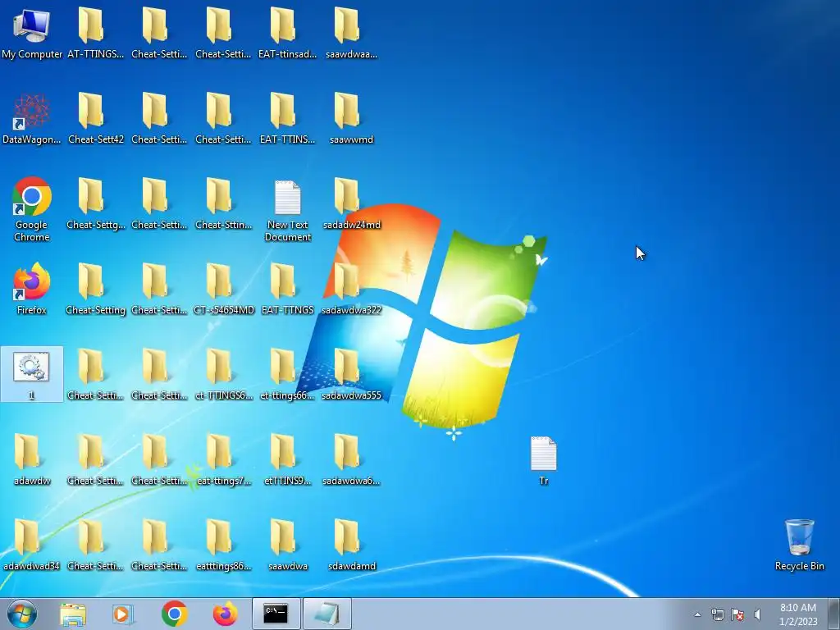Open the network status tray icon
Viewport: 840px width, 630px height.
click(x=717, y=614)
